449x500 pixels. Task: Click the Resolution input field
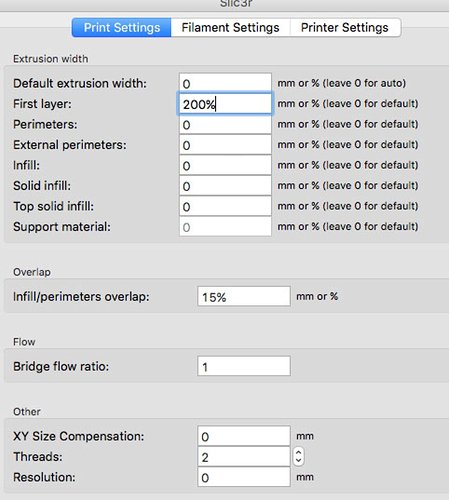244,477
